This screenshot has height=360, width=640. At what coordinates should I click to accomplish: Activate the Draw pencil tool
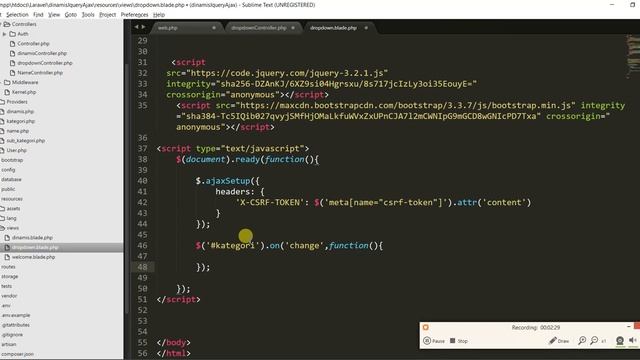pos(559,341)
